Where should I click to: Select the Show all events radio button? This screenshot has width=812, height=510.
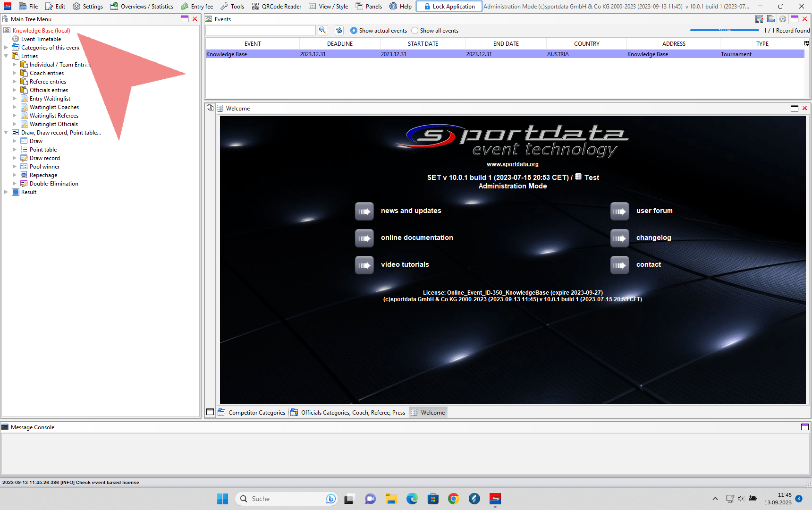tap(415, 31)
